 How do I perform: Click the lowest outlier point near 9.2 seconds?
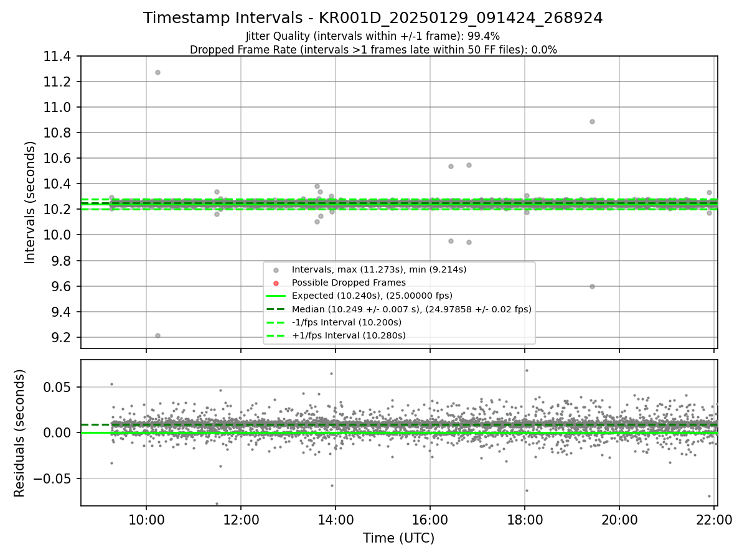pyautogui.click(x=157, y=335)
